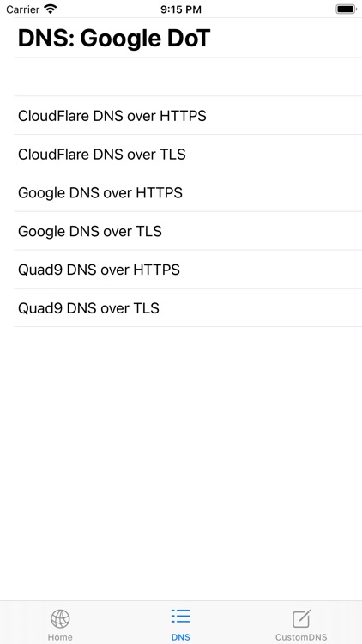Image resolution: width=362 pixels, height=644 pixels.
Task: Go to the CustomDNS tab label
Action: point(301,637)
